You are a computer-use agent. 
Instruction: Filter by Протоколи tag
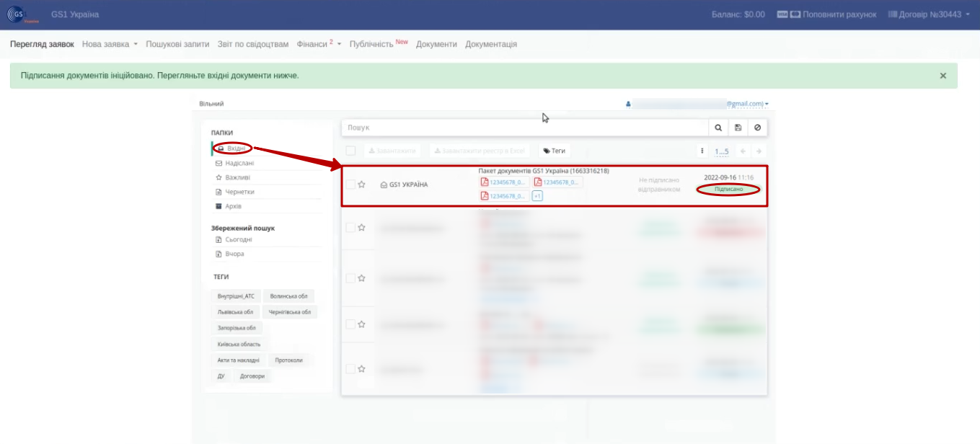288,360
